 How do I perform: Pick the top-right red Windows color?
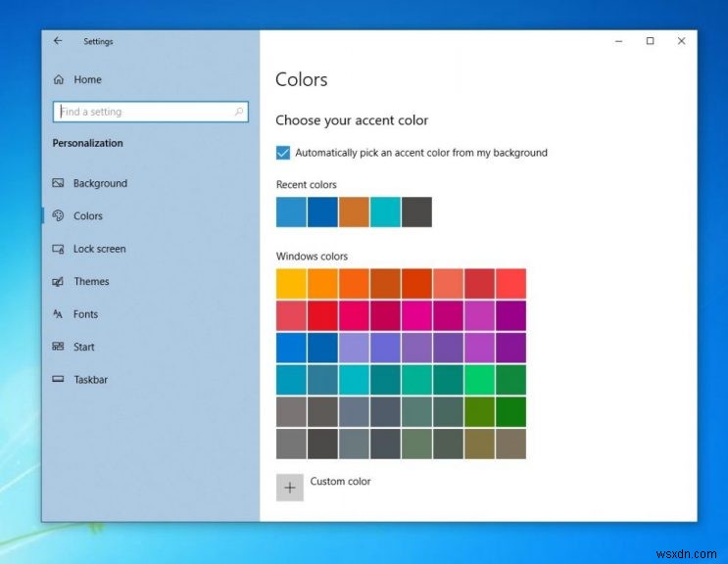coord(510,283)
